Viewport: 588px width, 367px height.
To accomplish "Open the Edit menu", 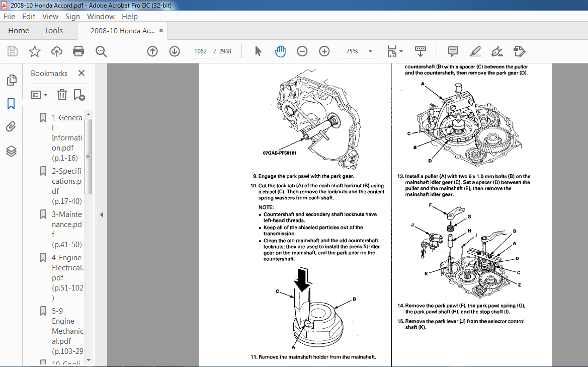I will click(x=29, y=17).
